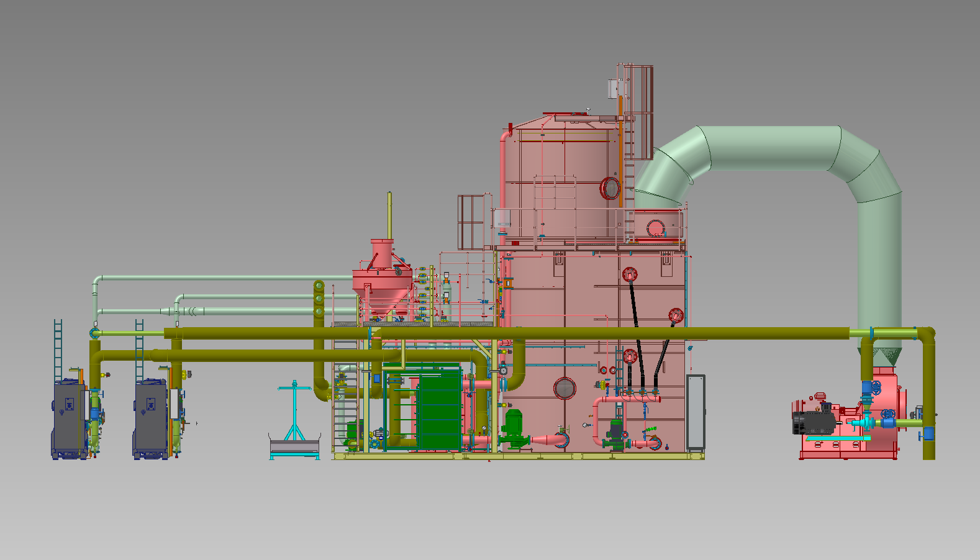Screen dimensions: 980x560
Task: Click the pink conical hopper vessel
Action: [381, 279]
